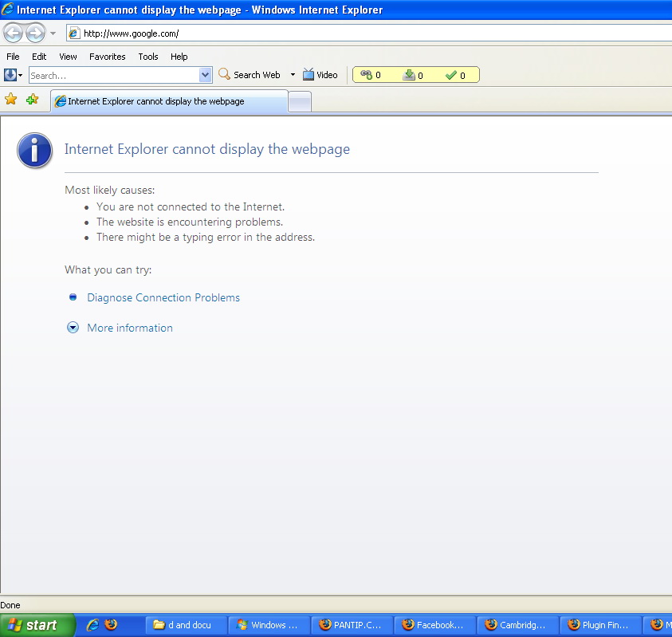Click the Search Web button
Screen dimensions: 672x637
[x=250, y=75]
